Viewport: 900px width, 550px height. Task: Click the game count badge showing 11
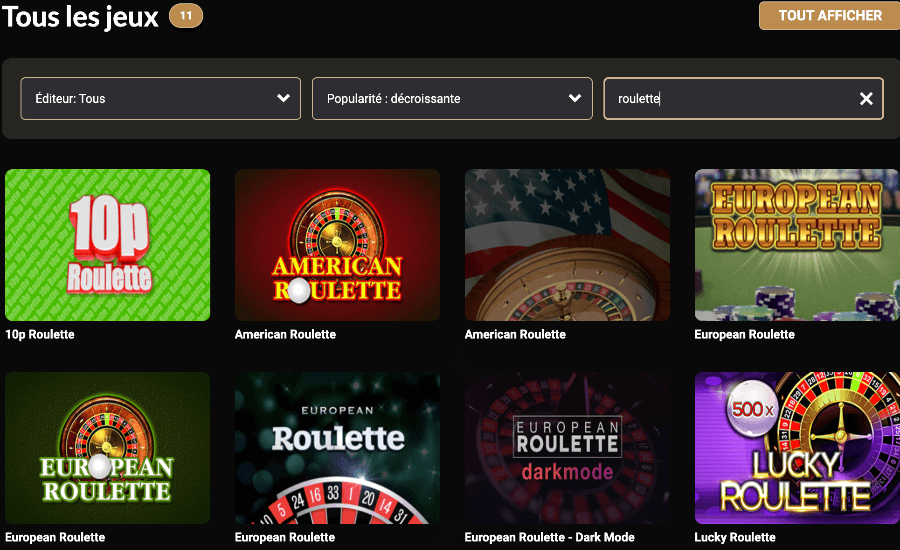click(185, 16)
